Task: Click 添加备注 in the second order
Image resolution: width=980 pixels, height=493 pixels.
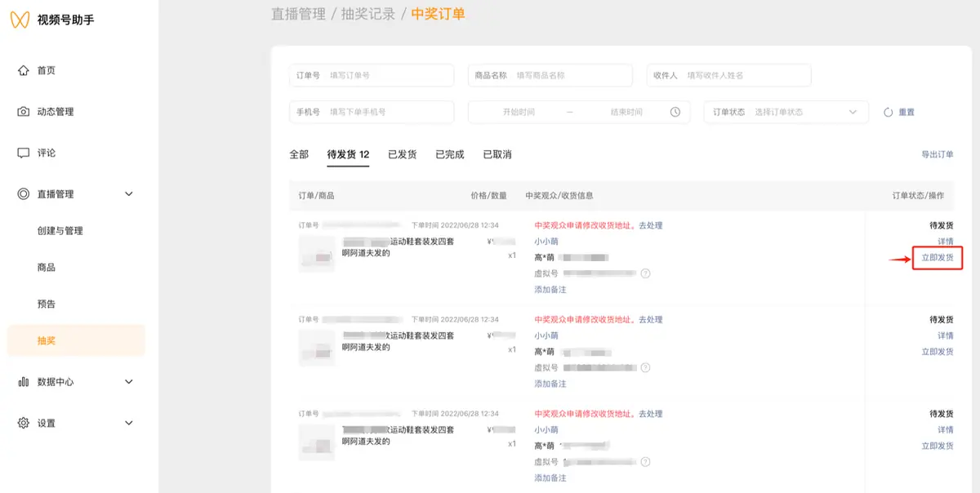Action: [550, 384]
